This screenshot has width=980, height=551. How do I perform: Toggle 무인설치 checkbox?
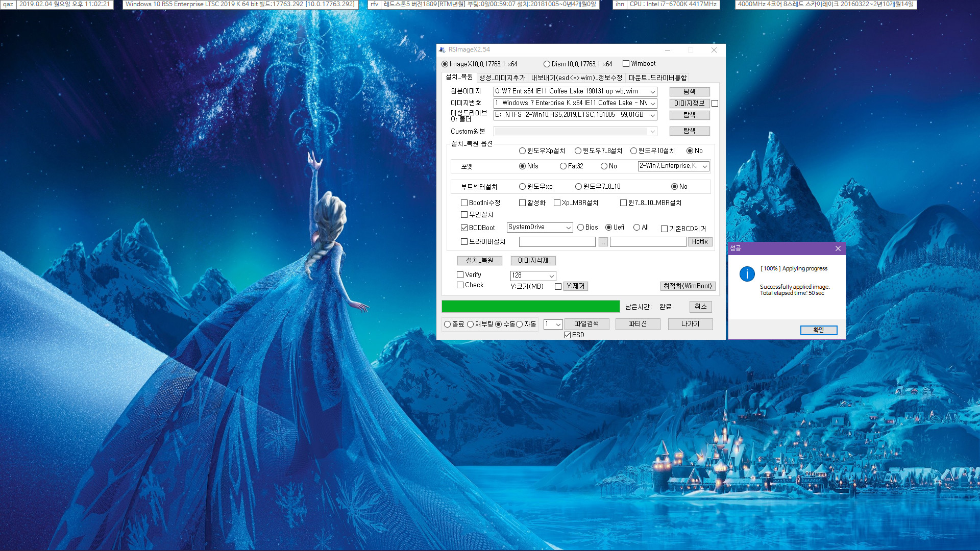(x=464, y=215)
